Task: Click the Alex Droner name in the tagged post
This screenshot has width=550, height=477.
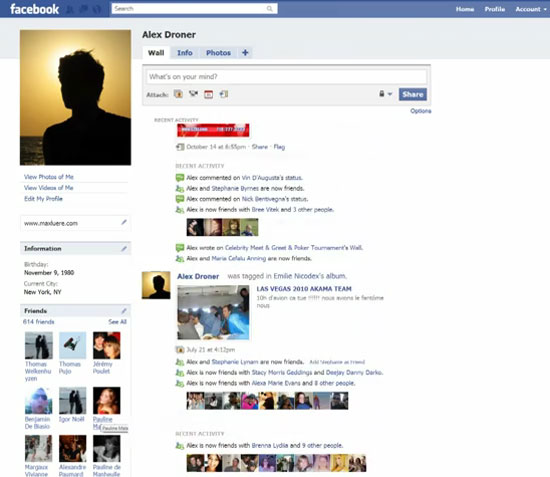Action: 198,276
